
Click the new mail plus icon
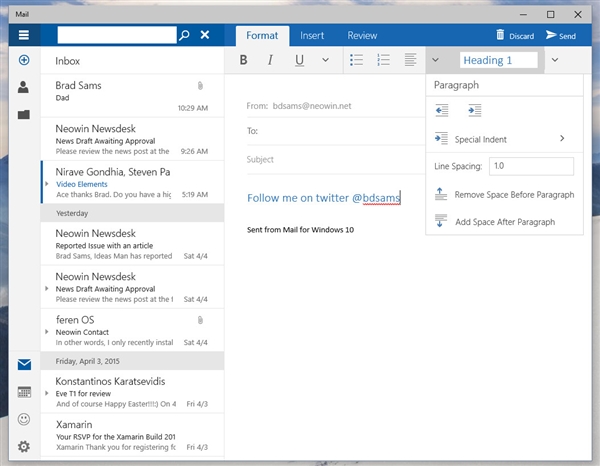pos(23,60)
